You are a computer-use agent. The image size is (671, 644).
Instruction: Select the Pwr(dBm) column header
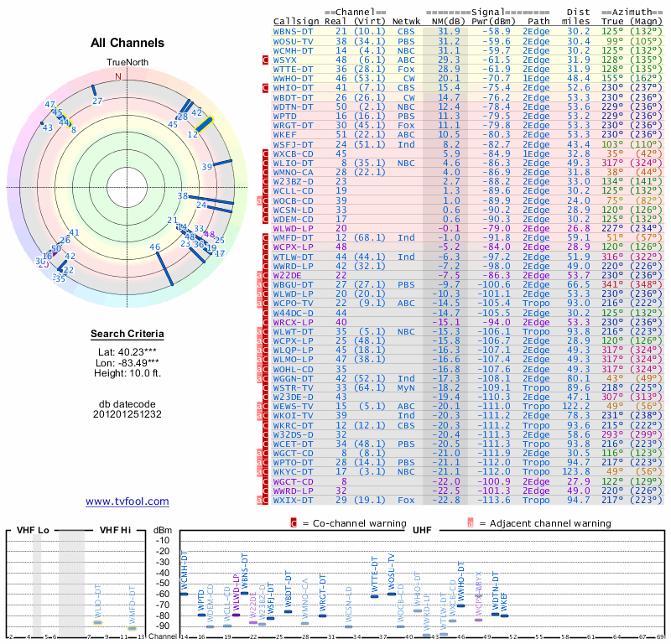pos(493,22)
